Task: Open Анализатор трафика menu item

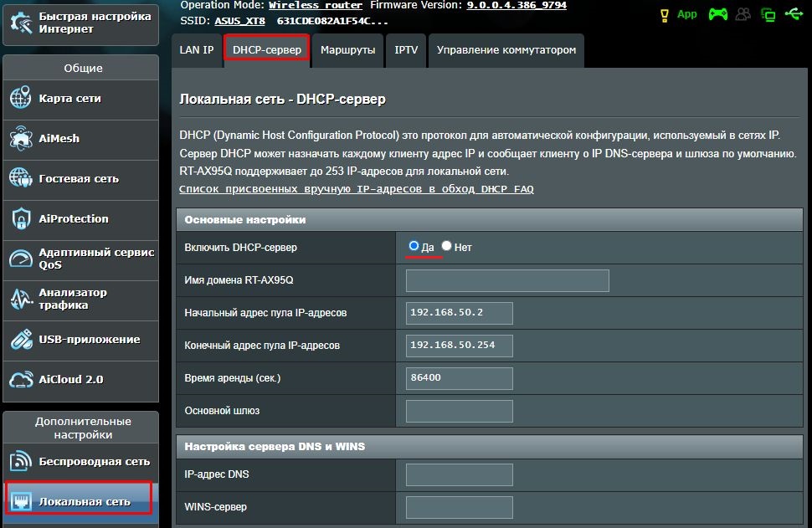Action: [x=81, y=300]
